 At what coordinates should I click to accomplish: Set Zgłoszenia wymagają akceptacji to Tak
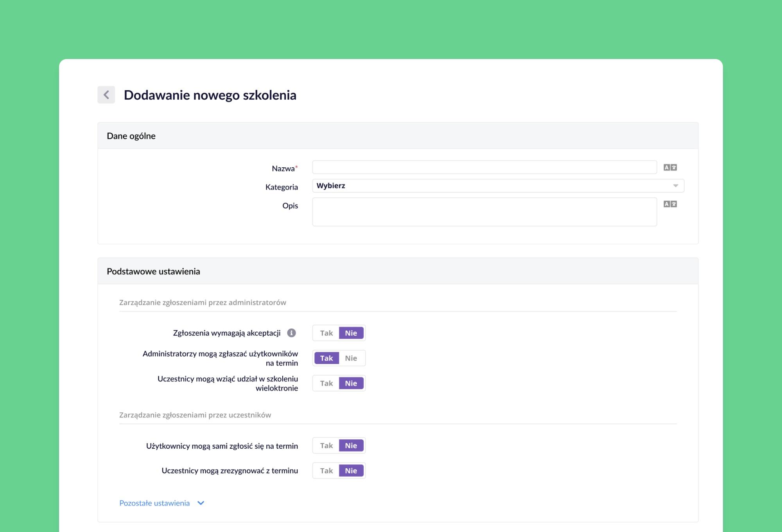(x=326, y=333)
